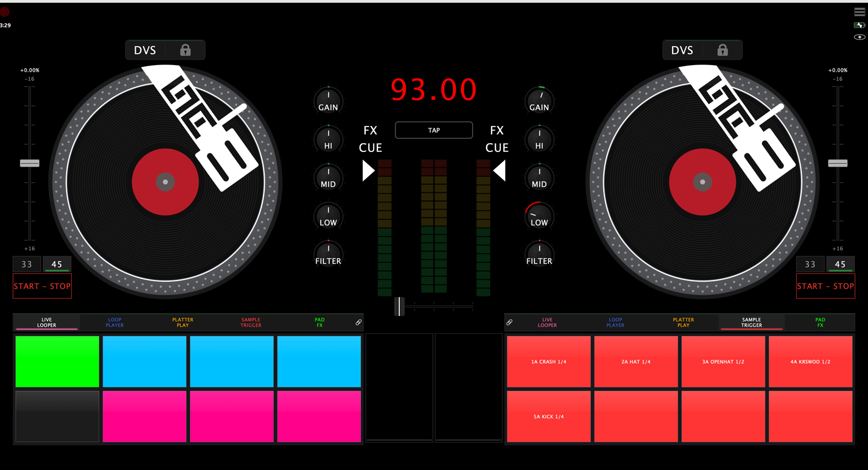Tap the TAP tempo button
Viewport: 868px width, 470px height.
pyautogui.click(x=434, y=130)
